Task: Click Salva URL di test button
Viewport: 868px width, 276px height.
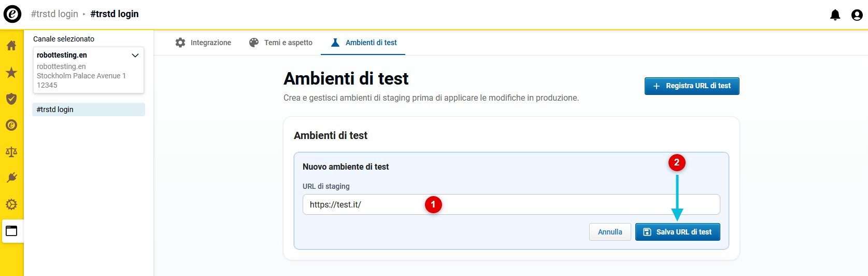Action: (x=678, y=232)
